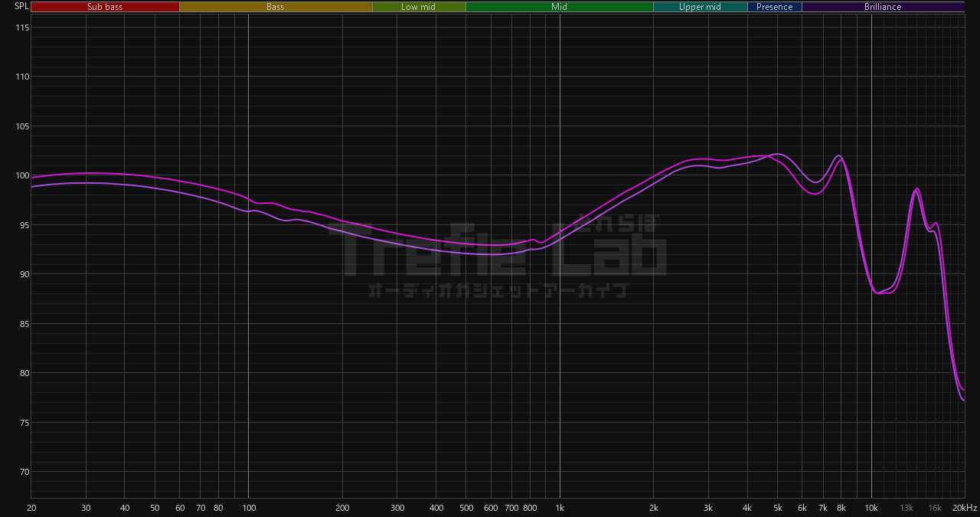Click the TreFle Lab watermark logo
The image size is (980, 517).
click(498, 247)
